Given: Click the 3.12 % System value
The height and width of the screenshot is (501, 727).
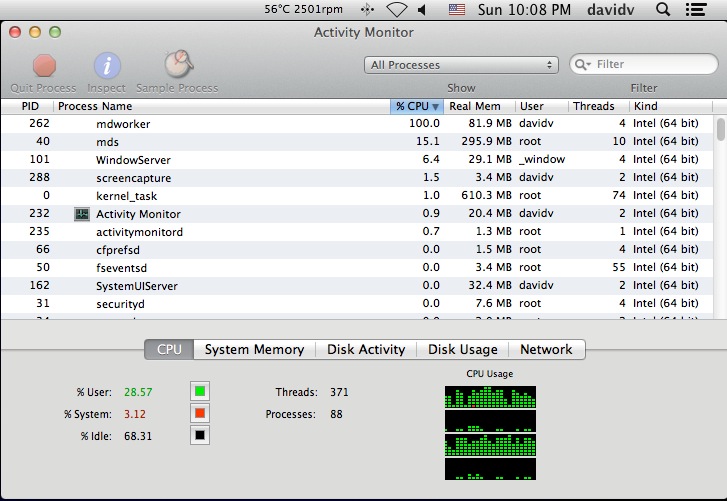Looking at the screenshot, I should point(134,414).
